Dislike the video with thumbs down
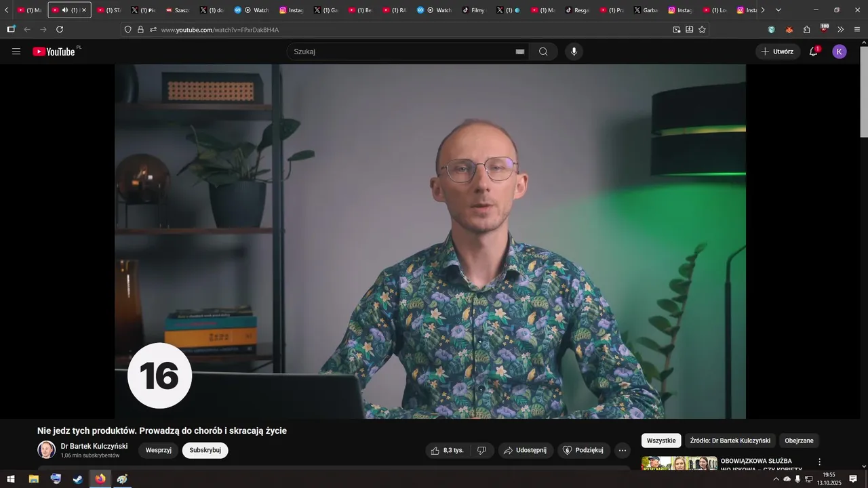 pos(481,450)
